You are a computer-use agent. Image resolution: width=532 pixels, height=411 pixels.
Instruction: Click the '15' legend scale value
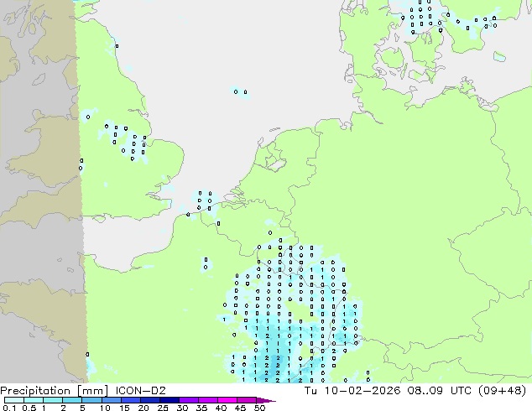pos(124,408)
